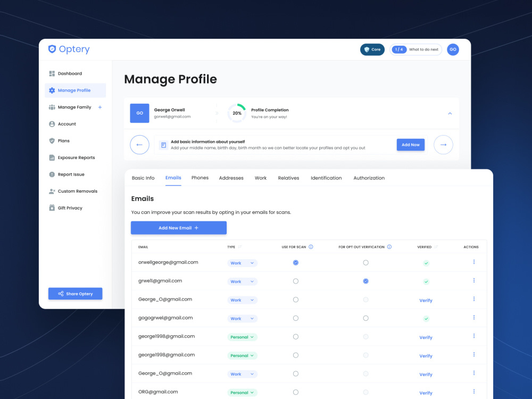Screen dimensions: 532x399
Task: Select the Emails tab
Action: coord(173,178)
